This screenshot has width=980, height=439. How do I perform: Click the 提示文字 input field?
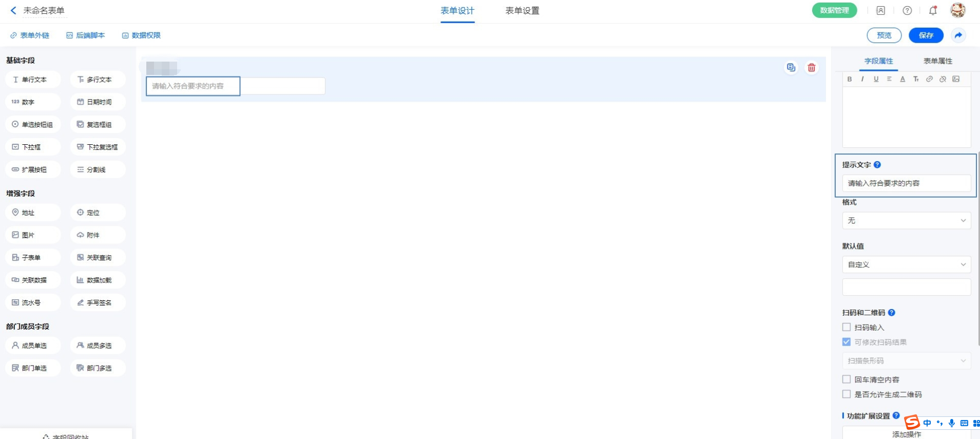point(906,183)
